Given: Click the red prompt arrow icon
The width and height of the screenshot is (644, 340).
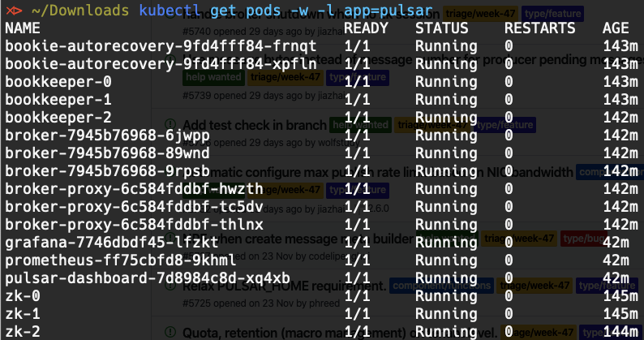Looking at the screenshot, I should (14, 11).
